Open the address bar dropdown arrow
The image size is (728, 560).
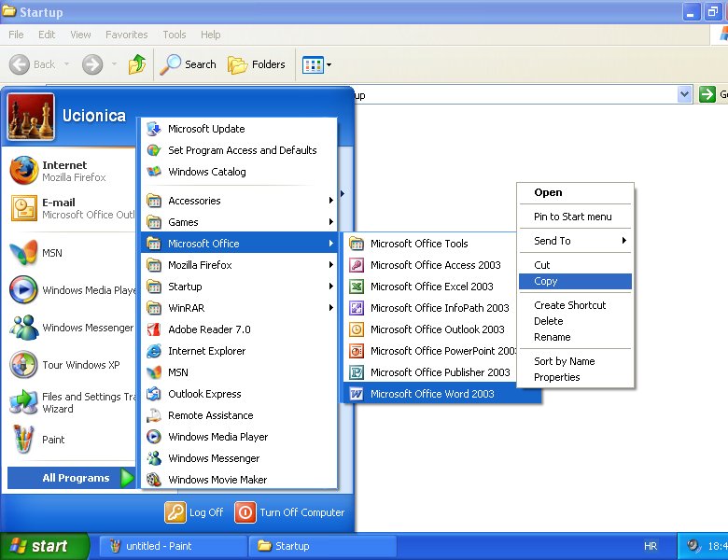coord(684,94)
